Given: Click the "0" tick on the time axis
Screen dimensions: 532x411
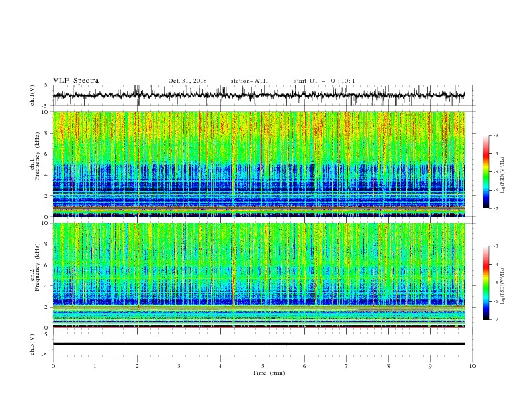Looking at the screenshot, I should (53, 366).
